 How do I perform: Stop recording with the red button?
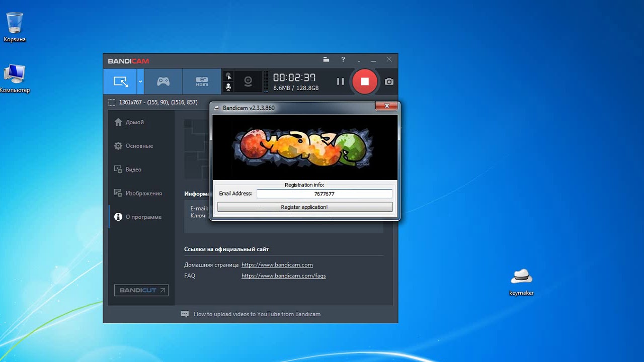[x=365, y=81]
